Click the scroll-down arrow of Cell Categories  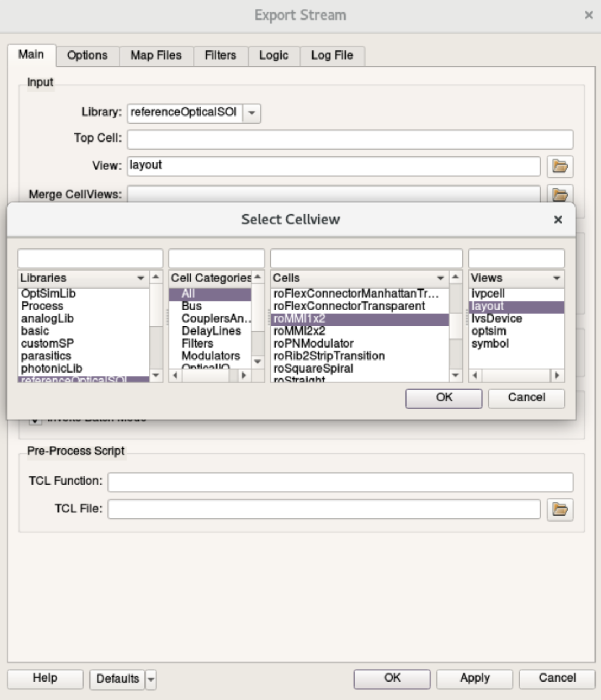click(x=258, y=361)
